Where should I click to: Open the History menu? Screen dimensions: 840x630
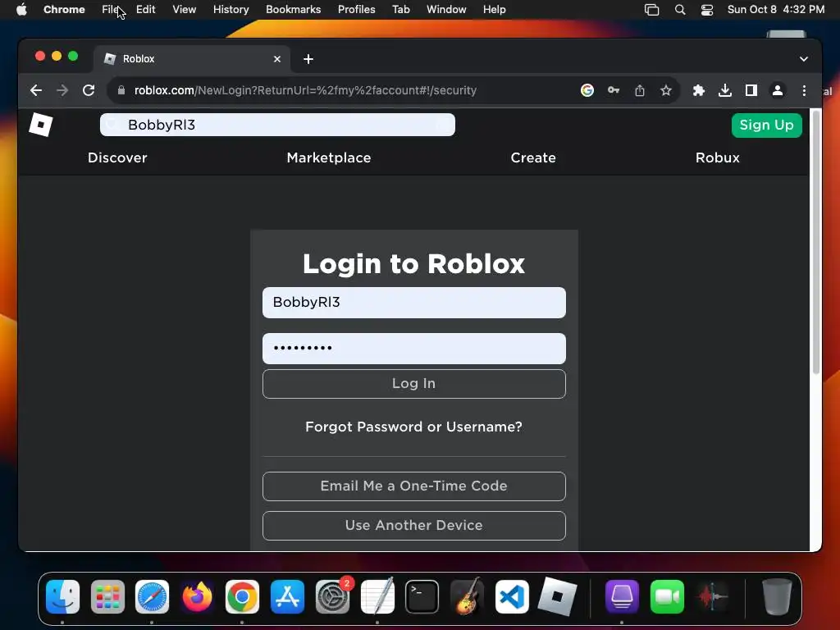[x=231, y=10]
